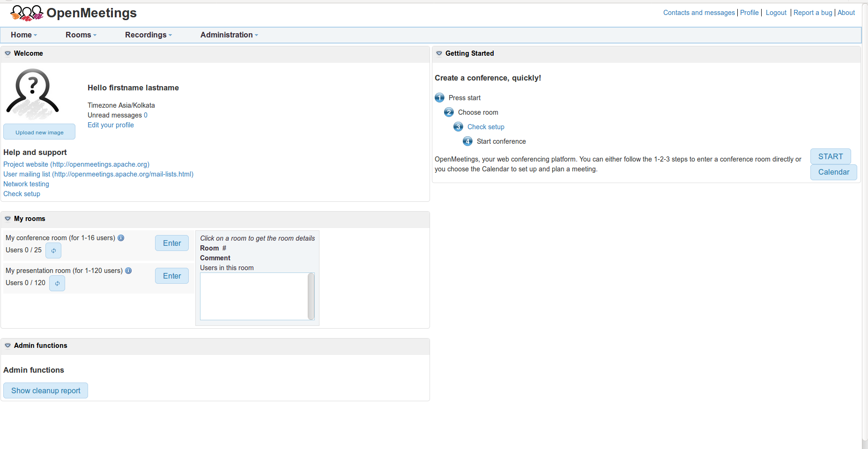Open Report a bug link
The height and width of the screenshot is (449, 868).
click(x=813, y=13)
